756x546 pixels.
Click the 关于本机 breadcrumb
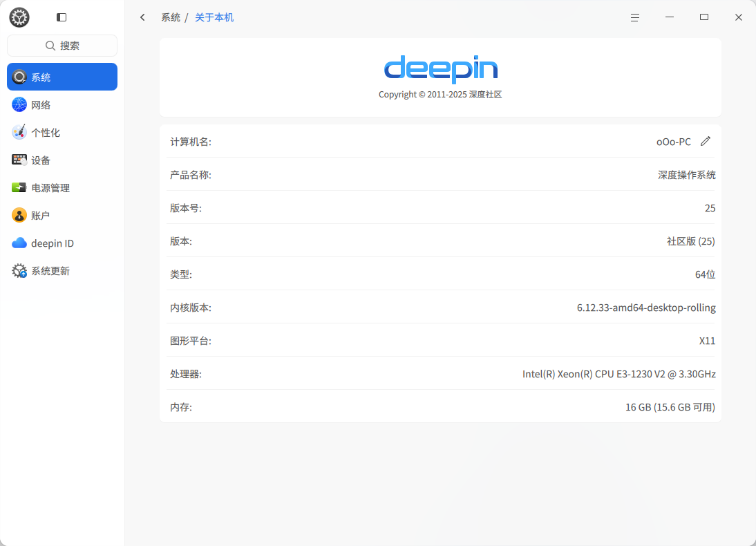214,17
